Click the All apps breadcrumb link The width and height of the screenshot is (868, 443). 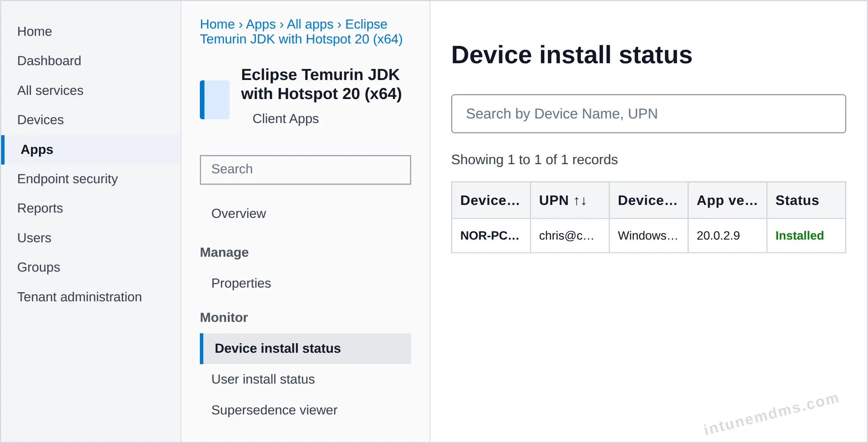pos(310,24)
